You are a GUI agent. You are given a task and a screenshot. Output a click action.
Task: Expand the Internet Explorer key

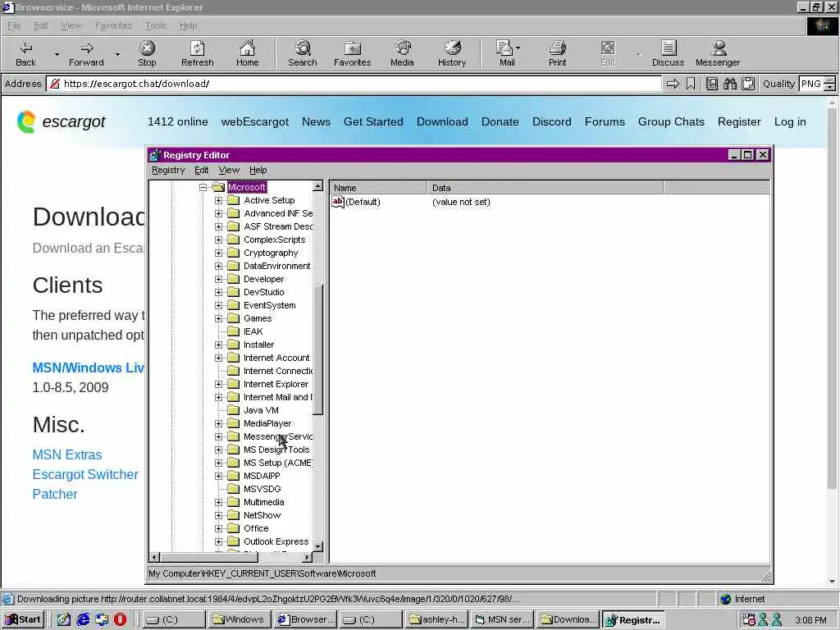click(x=218, y=384)
